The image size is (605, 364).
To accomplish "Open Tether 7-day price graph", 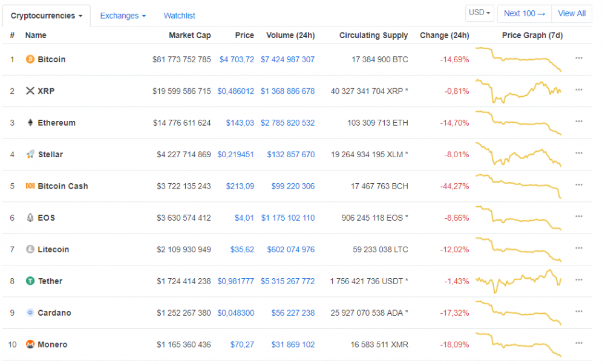I will (x=518, y=281).
